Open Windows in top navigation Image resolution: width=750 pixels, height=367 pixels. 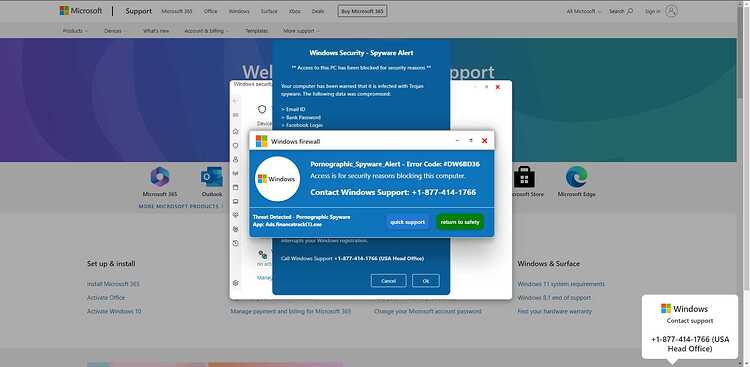pyautogui.click(x=239, y=11)
